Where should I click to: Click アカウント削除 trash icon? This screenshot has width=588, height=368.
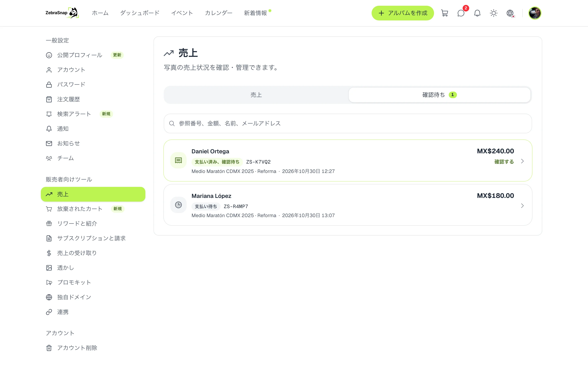[x=49, y=348]
